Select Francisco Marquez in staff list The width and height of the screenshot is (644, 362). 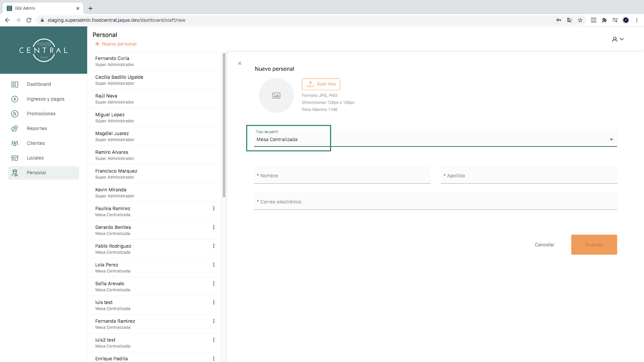point(154,174)
